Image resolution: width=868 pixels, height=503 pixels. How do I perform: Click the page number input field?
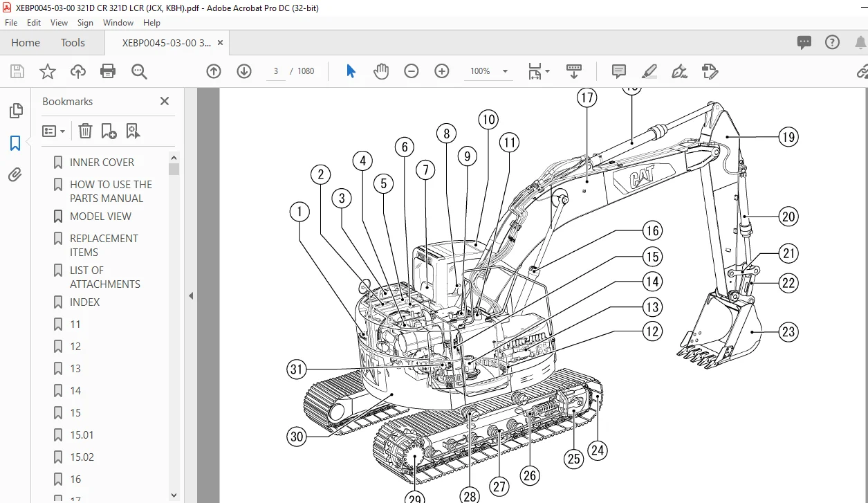[276, 71]
